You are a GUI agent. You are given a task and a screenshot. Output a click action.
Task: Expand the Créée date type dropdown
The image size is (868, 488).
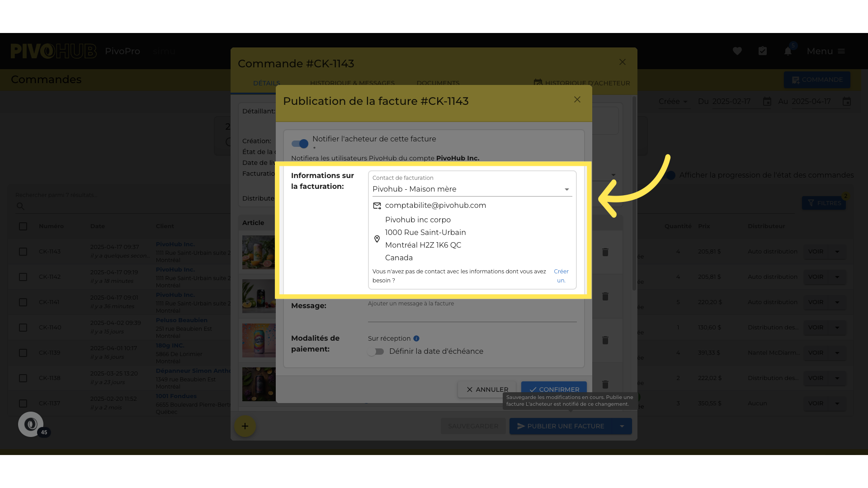pyautogui.click(x=673, y=101)
